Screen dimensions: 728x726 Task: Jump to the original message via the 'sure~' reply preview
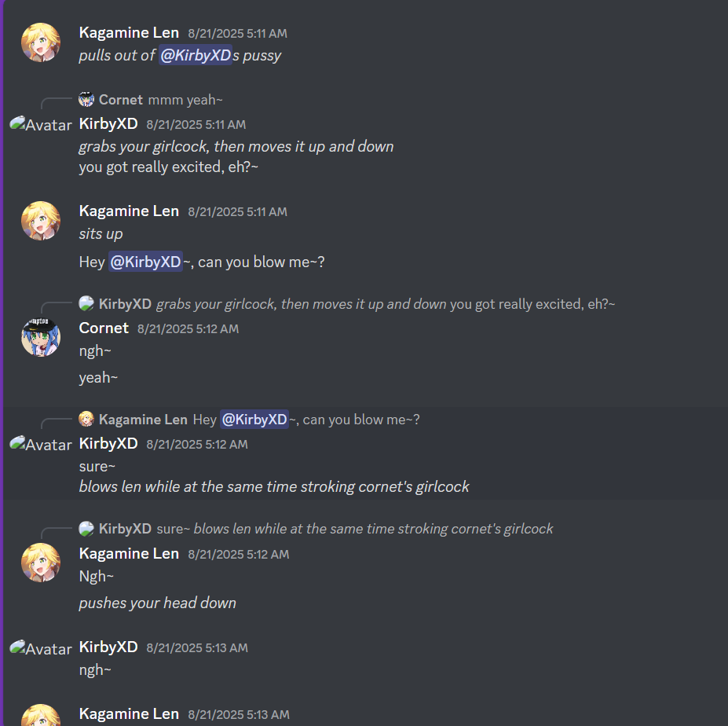point(355,529)
